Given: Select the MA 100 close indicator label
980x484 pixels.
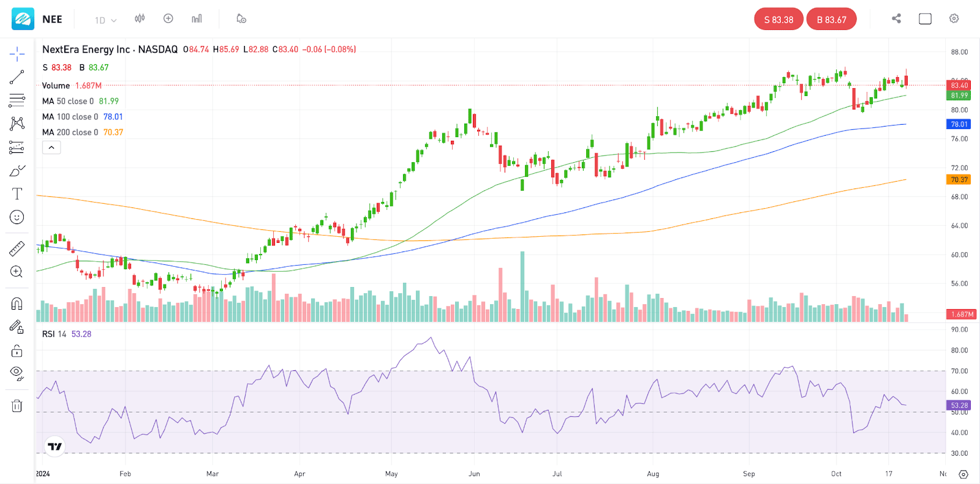Looking at the screenshot, I should [x=70, y=116].
